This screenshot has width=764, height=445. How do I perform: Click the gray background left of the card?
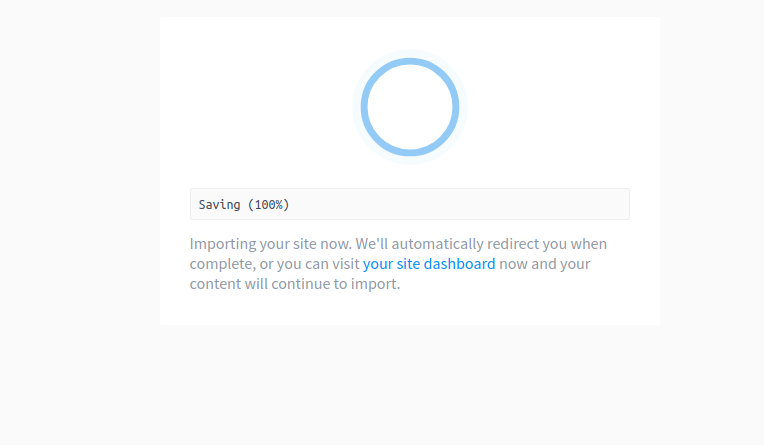(80, 200)
